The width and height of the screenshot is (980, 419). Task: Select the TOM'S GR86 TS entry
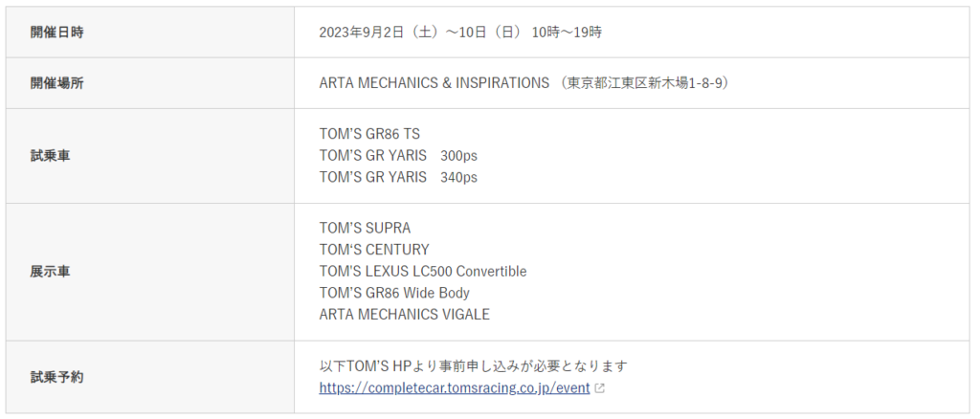pyautogui.click(x=369, y=134)
